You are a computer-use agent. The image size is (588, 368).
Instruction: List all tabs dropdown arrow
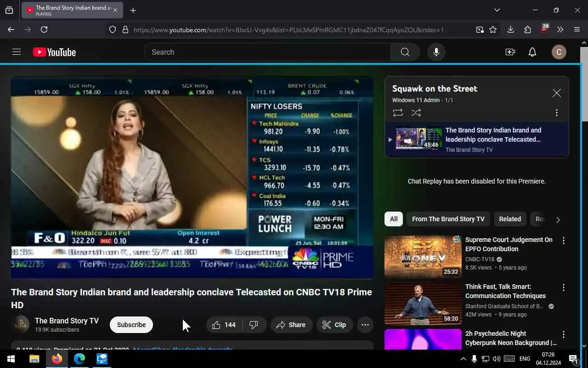[x=497, y=10]
